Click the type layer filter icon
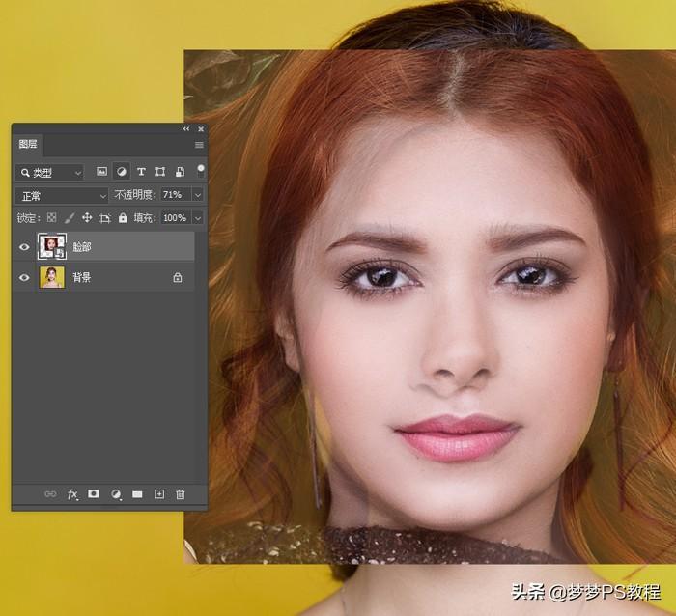 pos(141,172)
